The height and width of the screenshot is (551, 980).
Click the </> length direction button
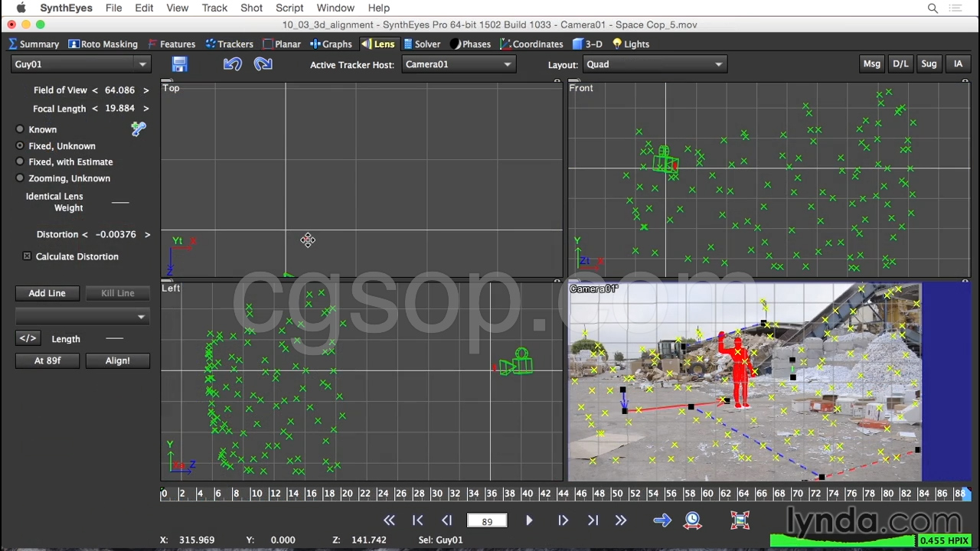28,338
